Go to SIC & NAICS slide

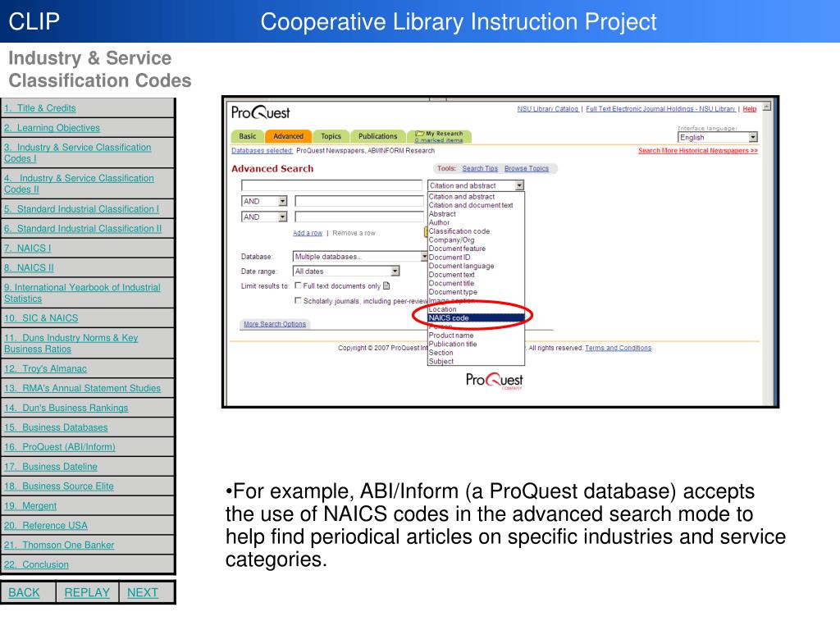[41, 318]
